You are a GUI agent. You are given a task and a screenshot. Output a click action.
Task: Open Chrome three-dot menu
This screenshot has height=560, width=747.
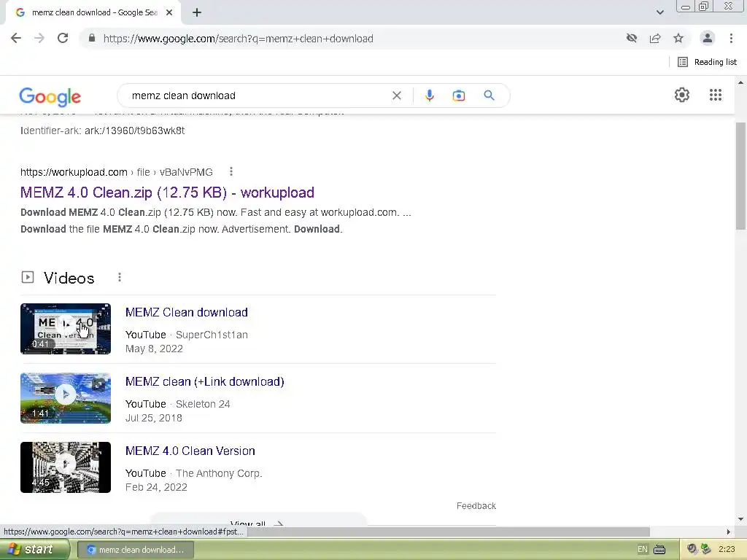tap(731, 38)
